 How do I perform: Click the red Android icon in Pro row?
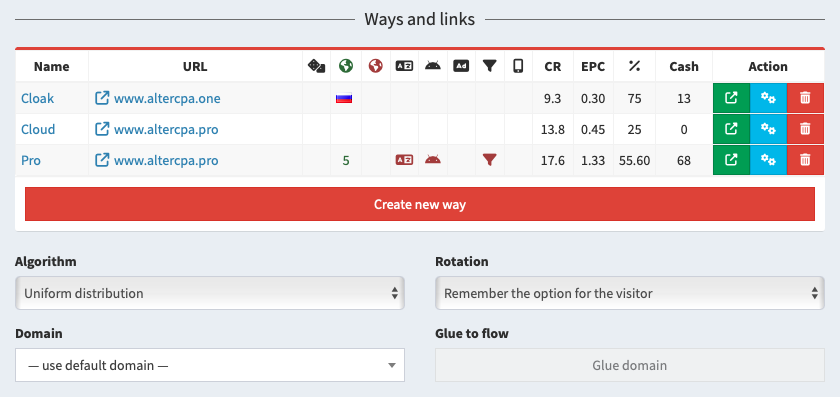point(433,159)
